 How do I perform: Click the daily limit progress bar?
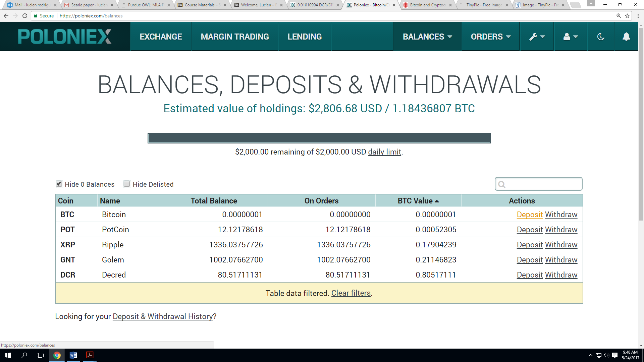coord(319,138)
